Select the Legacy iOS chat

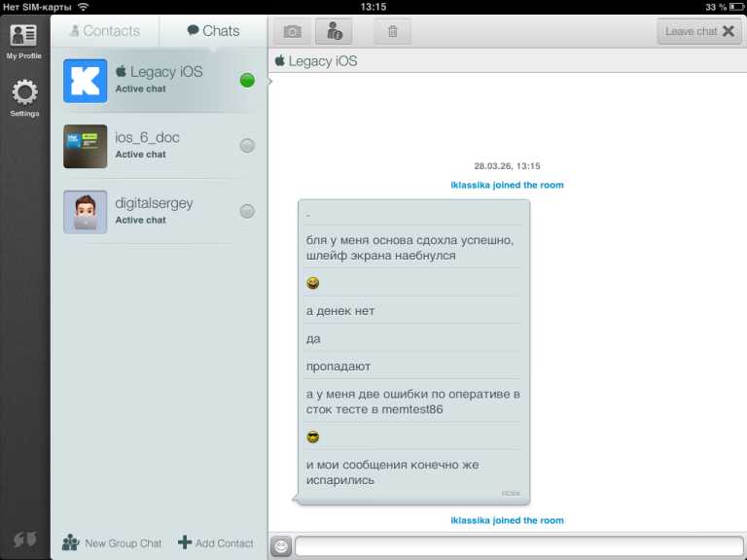[x=159, y=80]
